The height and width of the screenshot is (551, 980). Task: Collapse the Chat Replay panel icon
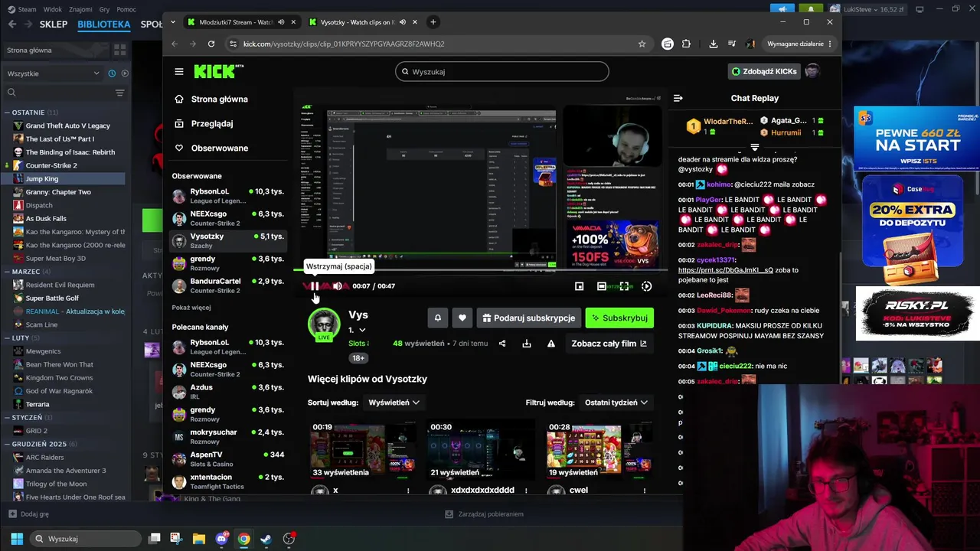(678, 98)
